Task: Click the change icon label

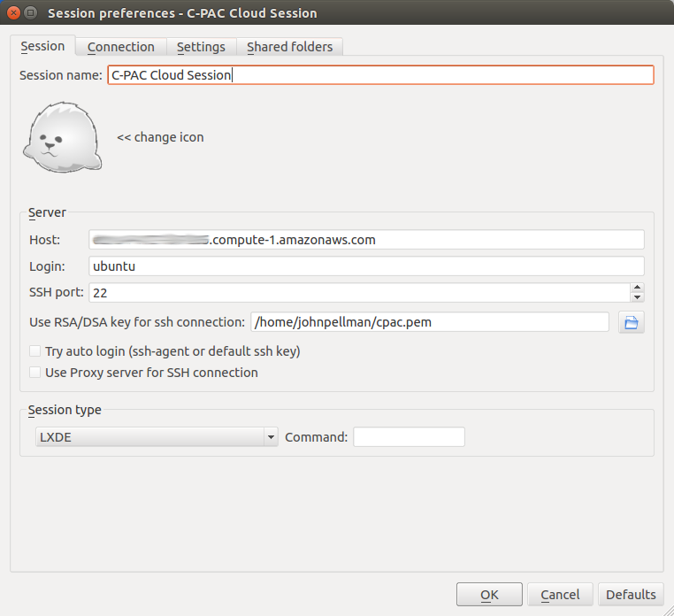Action: click(x=160, y=137)
